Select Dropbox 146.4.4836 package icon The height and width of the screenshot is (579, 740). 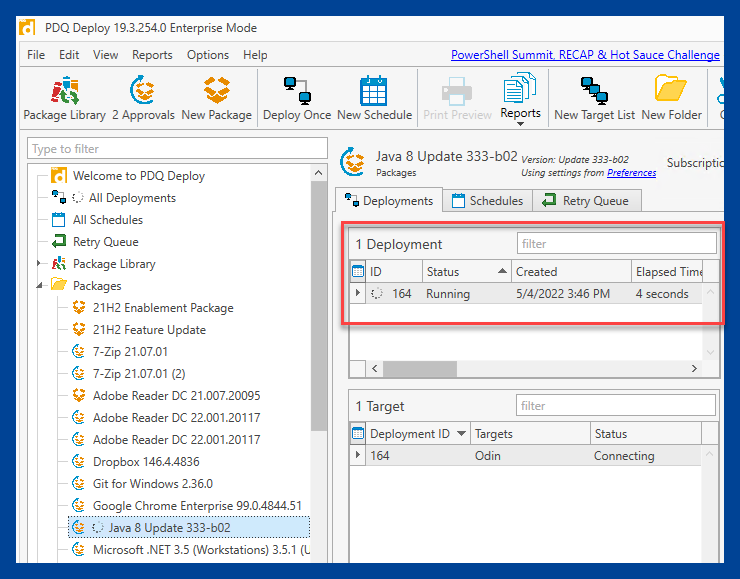click(78, 462)
